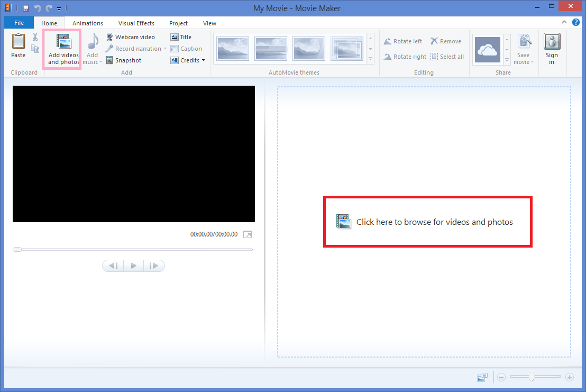Open the Customize Quick Access Toolbar dropdown

pyautogui.click(x=59, y=8)
